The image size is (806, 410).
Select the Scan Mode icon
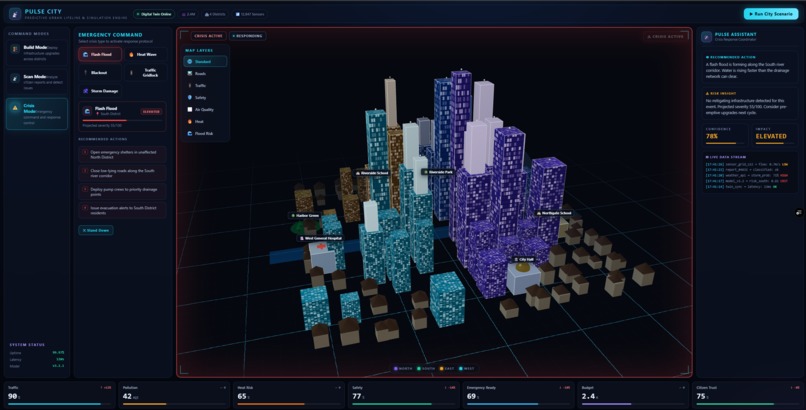pos(15,79)
